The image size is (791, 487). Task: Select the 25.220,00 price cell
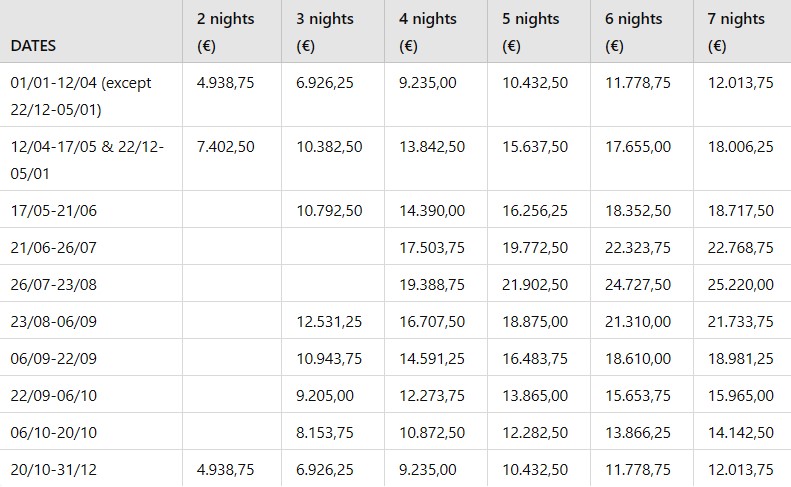point(738,284)
